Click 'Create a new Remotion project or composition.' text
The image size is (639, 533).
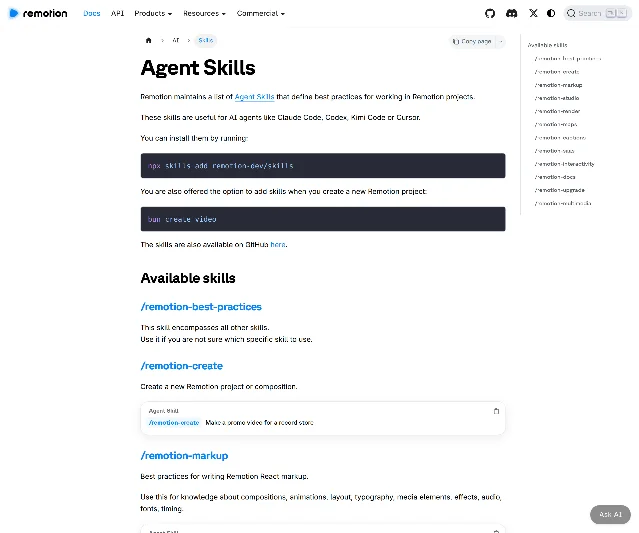(x=219, y=387)
